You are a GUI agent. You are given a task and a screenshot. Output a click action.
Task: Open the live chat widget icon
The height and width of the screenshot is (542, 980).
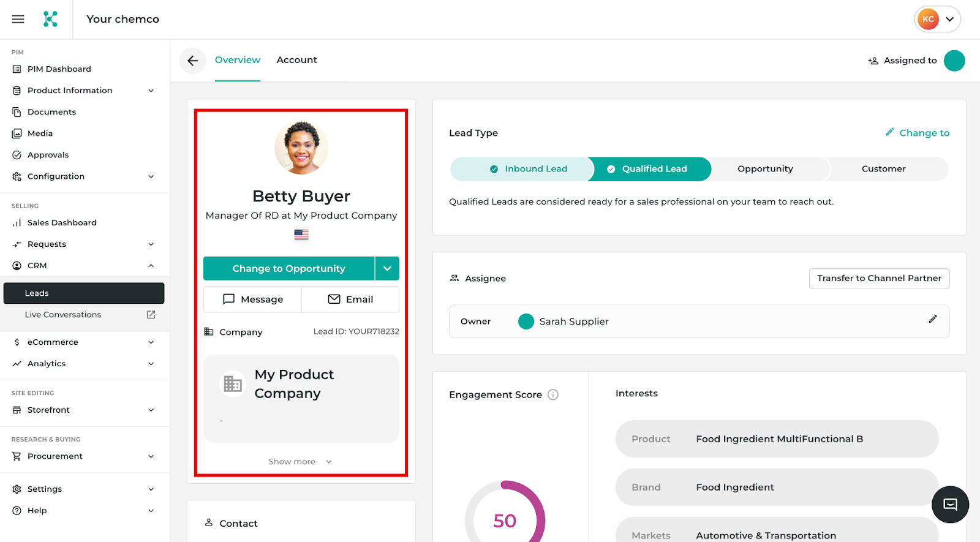pos(950,505)
